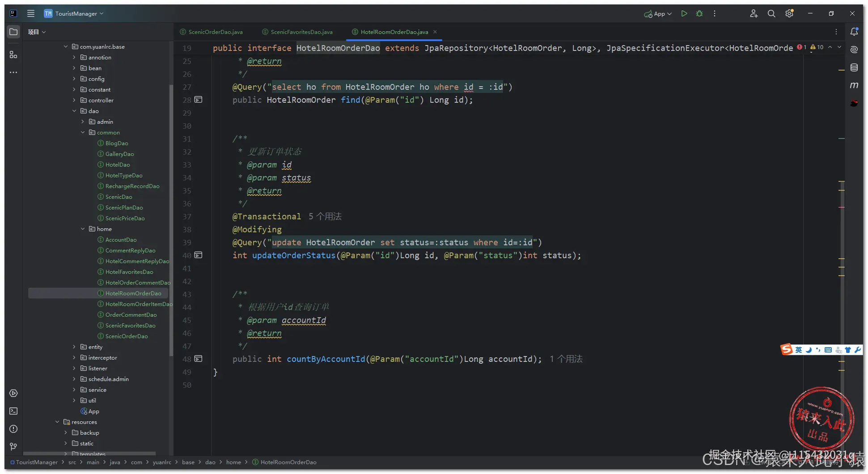Open the App run configuration dropdown
The height and width of the screenshot is (474, 868).
[658, 14]
